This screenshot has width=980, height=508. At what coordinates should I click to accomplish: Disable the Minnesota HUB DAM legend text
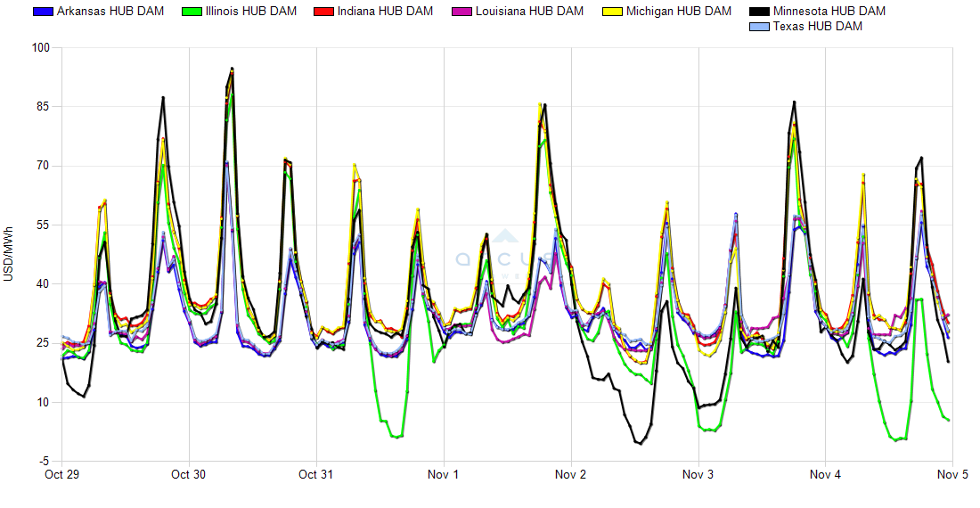[829, 12]
